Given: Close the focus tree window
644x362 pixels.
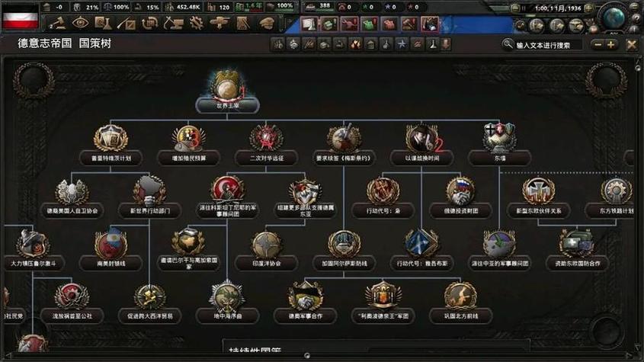Looking at the screenshot, I should 631,45.
